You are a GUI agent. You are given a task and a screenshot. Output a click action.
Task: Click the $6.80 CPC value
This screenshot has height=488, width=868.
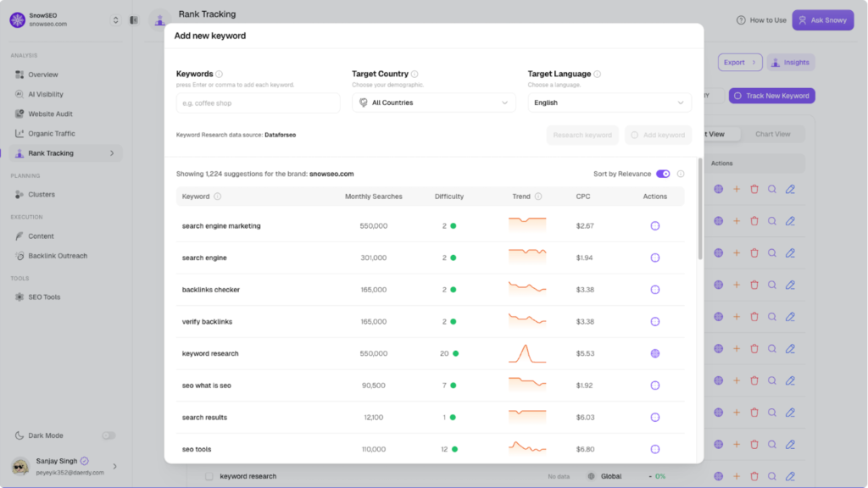[x=585, y=449]
